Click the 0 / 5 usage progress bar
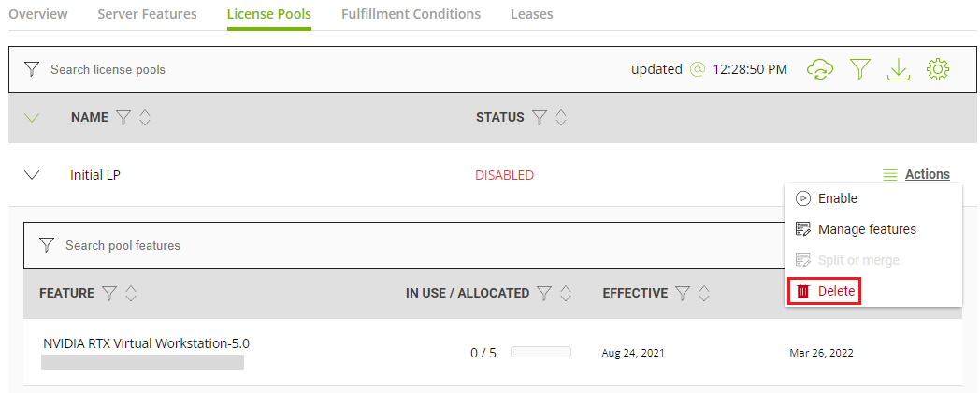 pyautogui.click(x=540, y=353)
